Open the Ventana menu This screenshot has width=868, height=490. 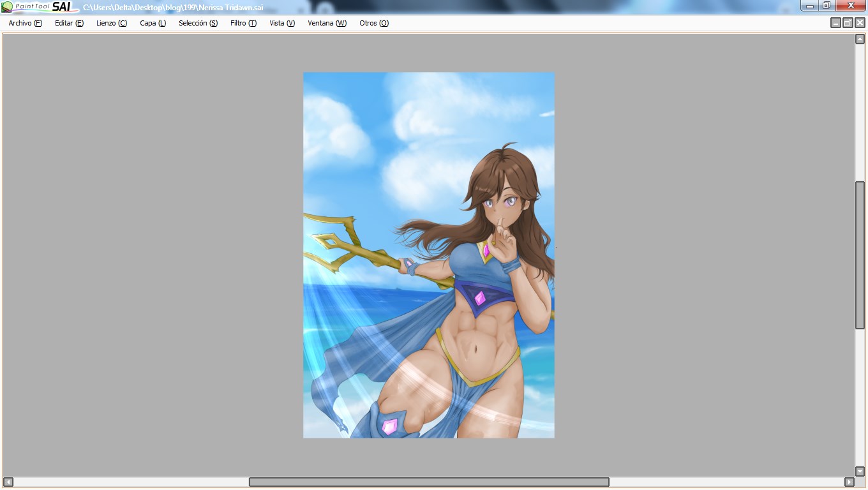(327, 23)
